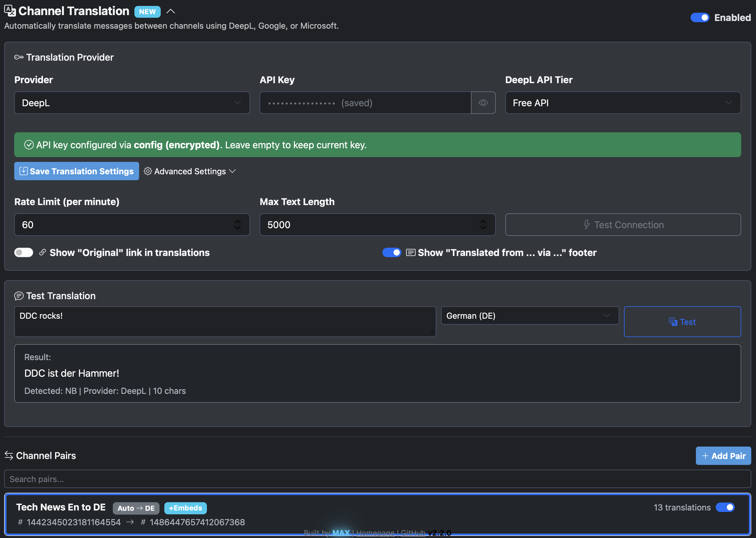Image resolution: width=756 pixels, height=538 pixels.
Task: Click the key icon beside Translation Provider
Action: (19, 57)
